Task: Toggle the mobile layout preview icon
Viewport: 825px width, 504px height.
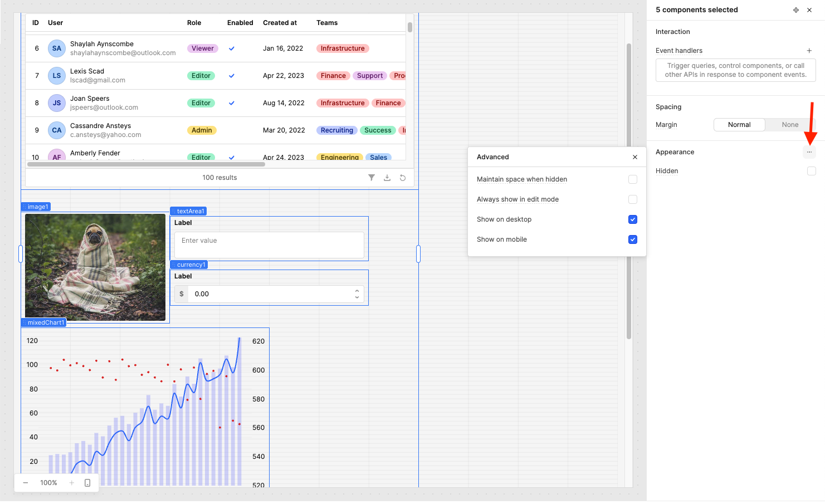Action: point(87,483)
